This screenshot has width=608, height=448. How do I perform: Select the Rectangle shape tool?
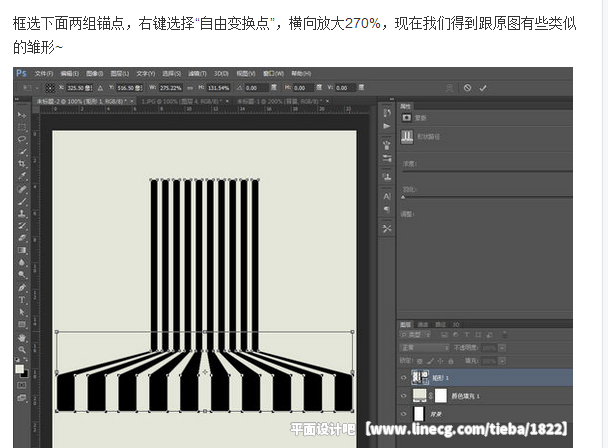coord(22,324)
